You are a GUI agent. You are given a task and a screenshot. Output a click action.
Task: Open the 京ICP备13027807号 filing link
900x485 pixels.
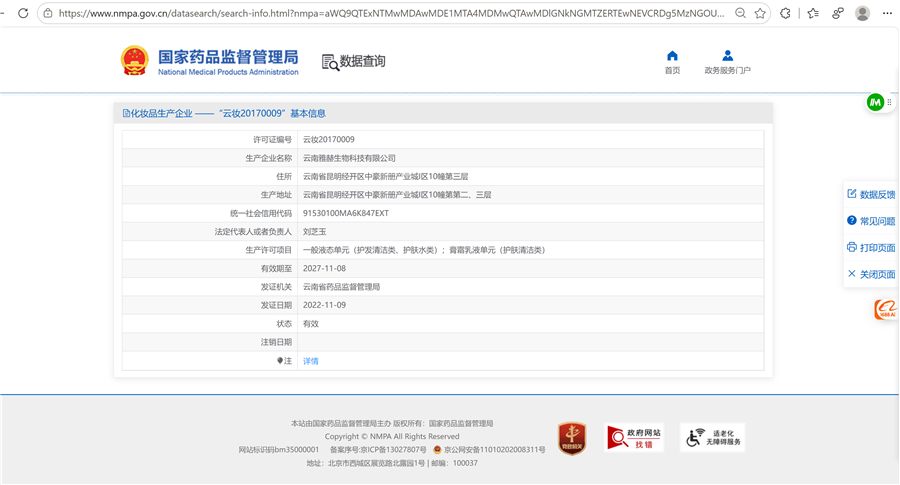[378, 449]
